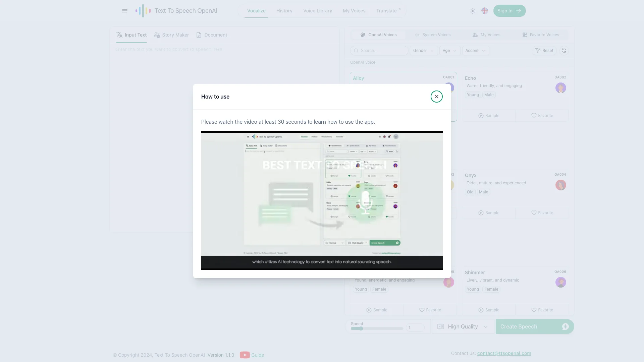644x362 pixels.
Task: Open the contact@ttsopenai.com email link
Action: pyautogui.click(x=504, y=353)
